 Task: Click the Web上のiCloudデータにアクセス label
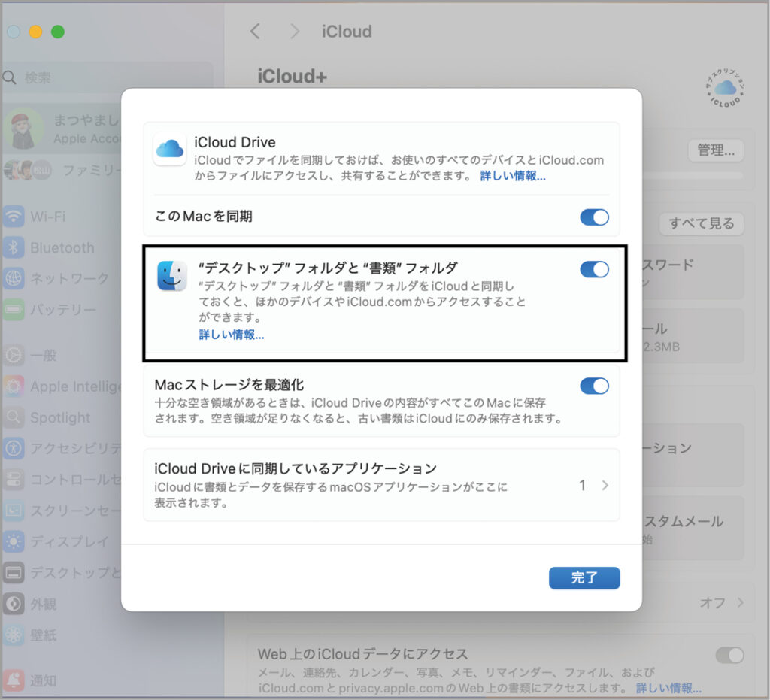(x=363, y=654)
